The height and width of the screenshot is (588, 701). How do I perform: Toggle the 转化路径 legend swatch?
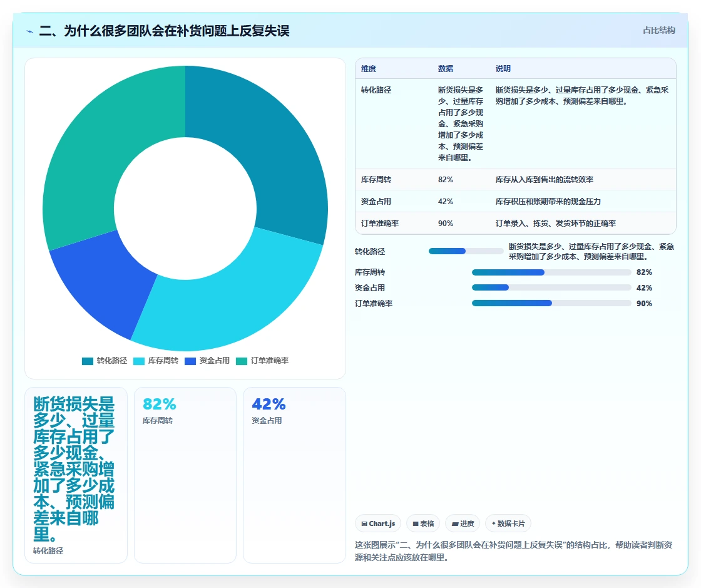click(x=88, y=361)
